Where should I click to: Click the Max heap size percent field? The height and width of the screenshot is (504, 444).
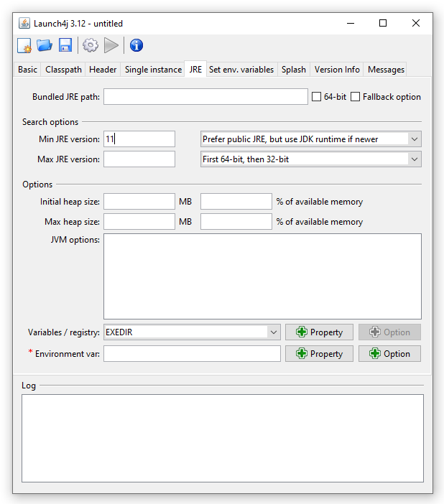point(236,221)
